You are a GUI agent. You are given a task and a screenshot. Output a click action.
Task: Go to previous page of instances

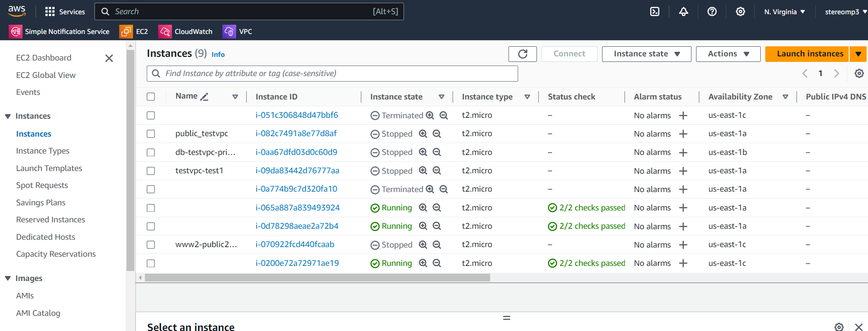[805, 73]
